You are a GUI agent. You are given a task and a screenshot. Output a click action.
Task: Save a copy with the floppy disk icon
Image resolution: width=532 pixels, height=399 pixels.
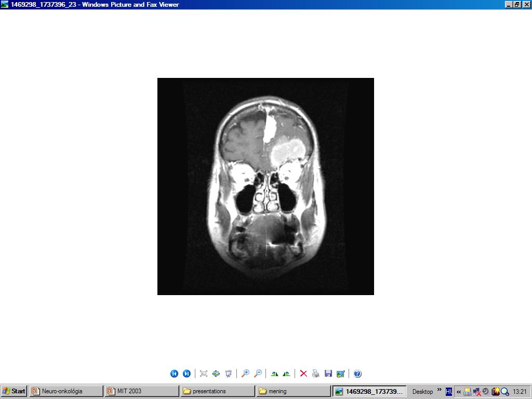click(x=328, y=374)
